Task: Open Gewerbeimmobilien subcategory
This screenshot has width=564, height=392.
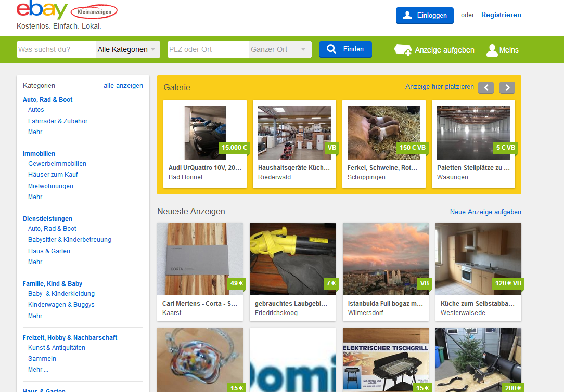Action: (x=57, y=163)
